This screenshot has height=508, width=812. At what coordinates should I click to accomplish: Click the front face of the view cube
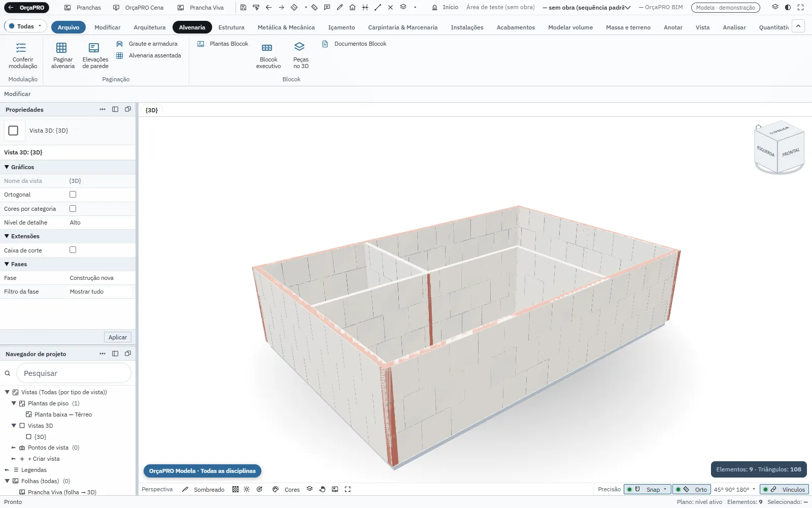[791, 152]
